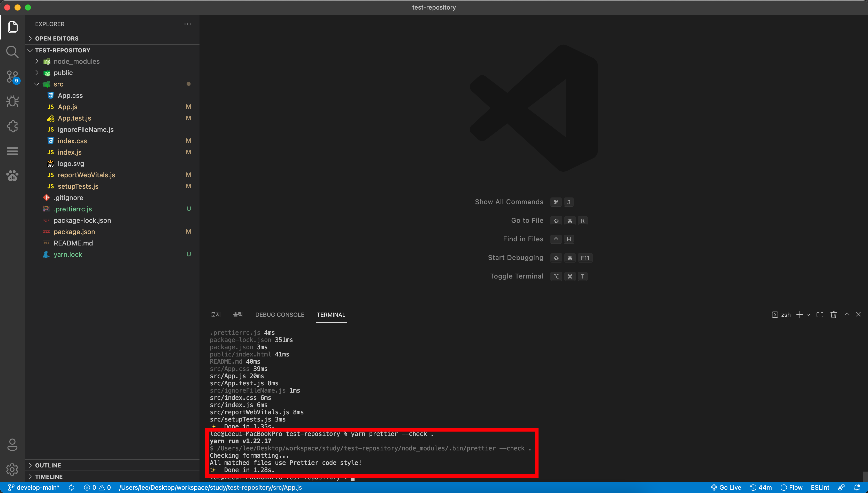868x493 pixels.
Task: Open Accounts icon in activity bar
Action: point(12,444)
